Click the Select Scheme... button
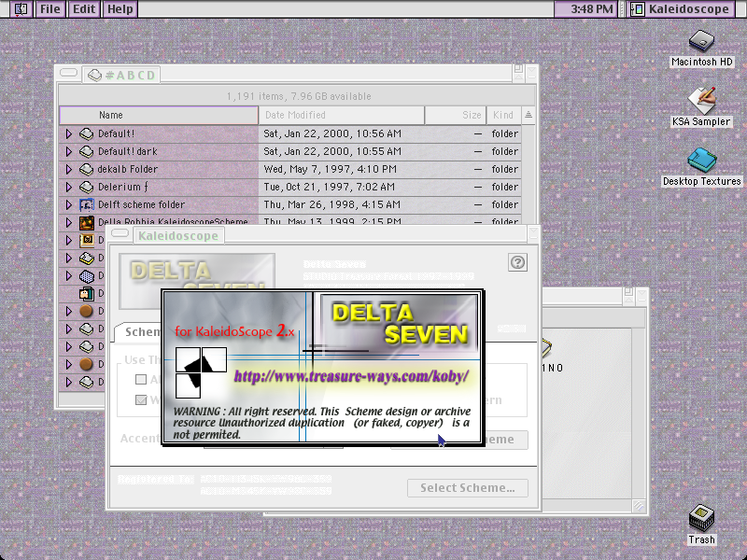Image resolution: width=747 pixels, height=560 pixels. (x=468, y=488)
